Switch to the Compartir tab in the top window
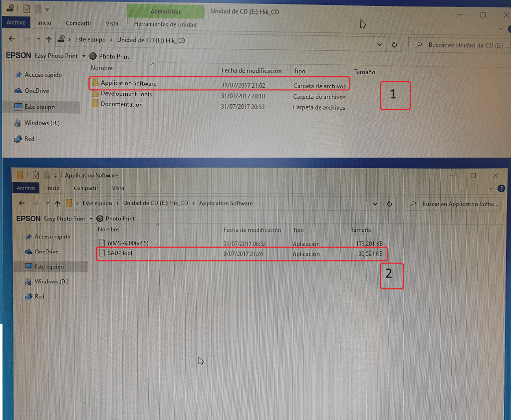 pyautogui.click(x=78, y=23)
